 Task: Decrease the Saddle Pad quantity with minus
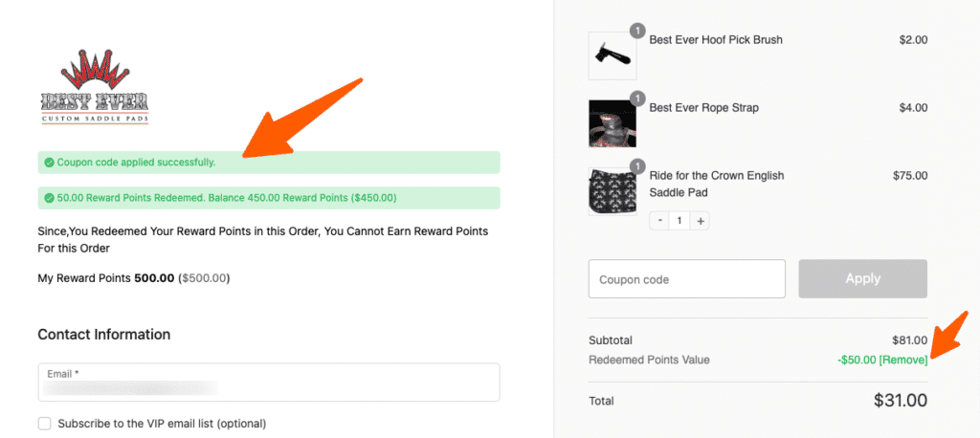[x=659, y=221]
